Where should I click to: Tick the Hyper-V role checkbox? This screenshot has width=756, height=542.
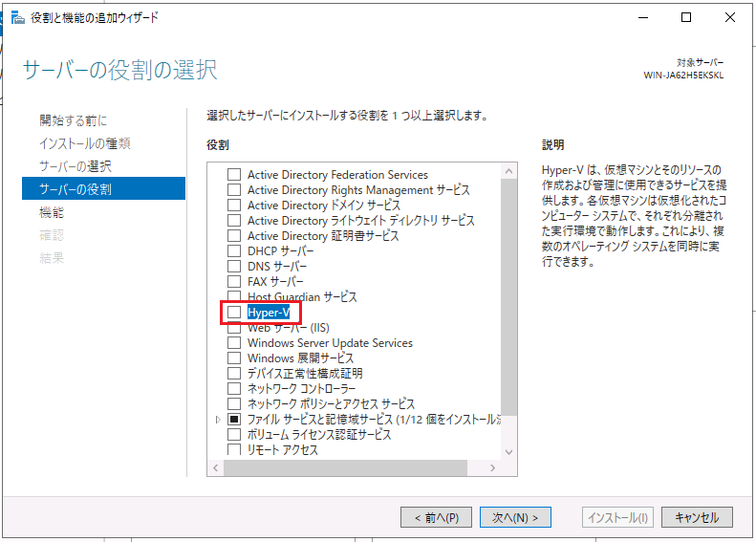[234, 312]
